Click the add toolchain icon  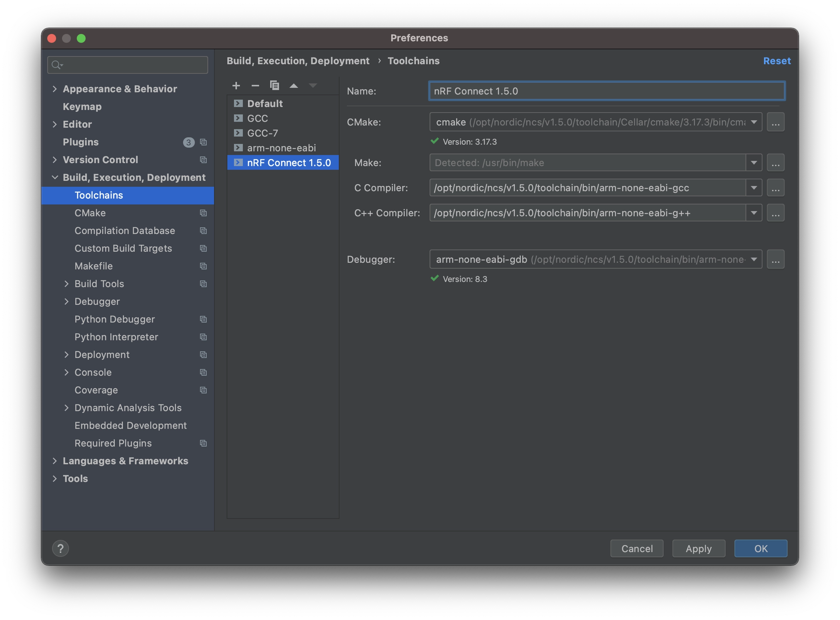click(235, 85)
